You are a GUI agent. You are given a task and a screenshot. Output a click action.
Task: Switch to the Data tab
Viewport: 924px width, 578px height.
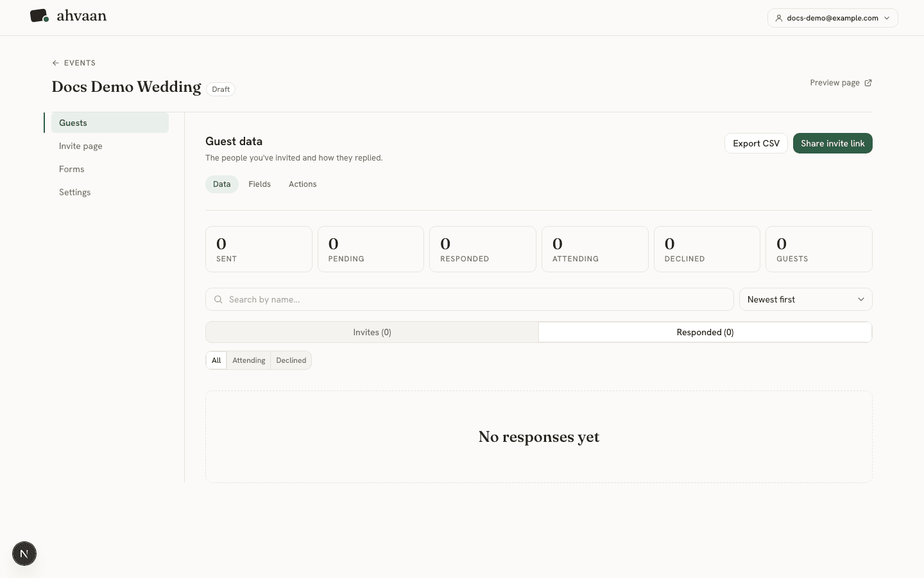click(222, 184)
